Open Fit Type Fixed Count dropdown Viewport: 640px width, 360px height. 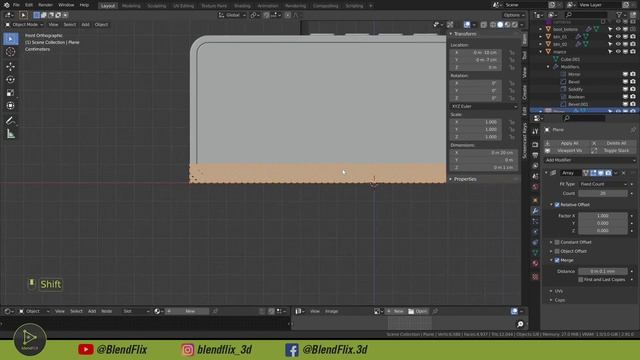603,184
